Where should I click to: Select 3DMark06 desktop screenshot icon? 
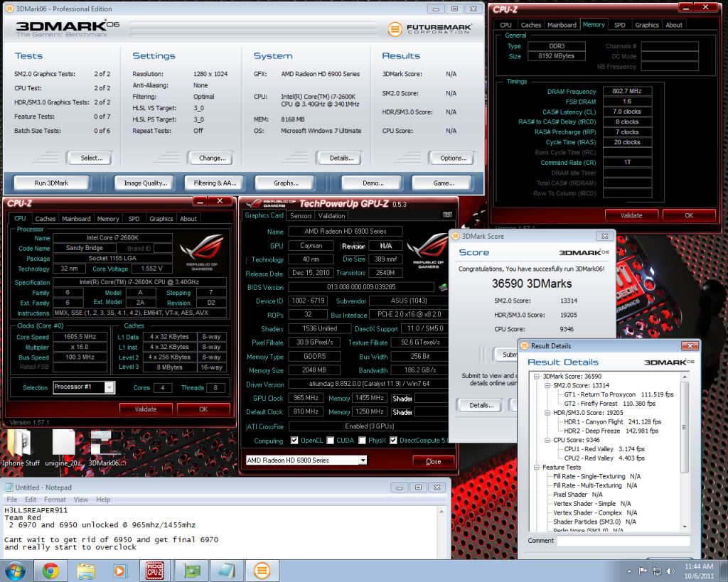107,448
